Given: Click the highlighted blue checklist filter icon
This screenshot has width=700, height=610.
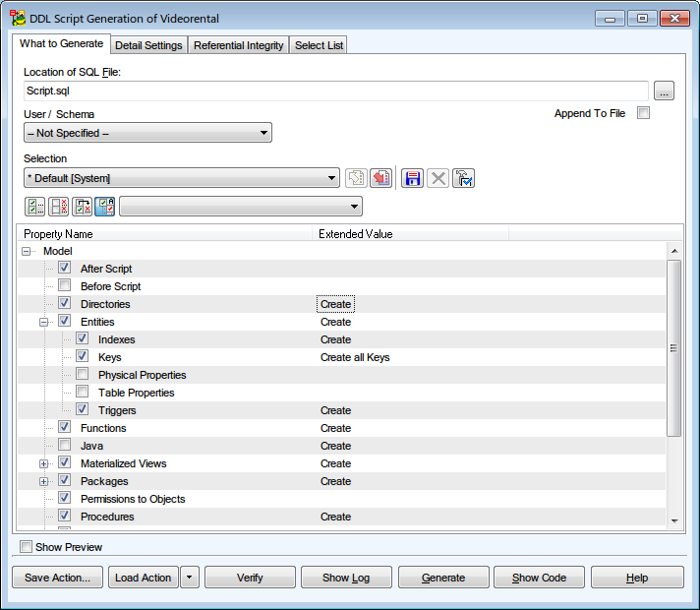Looking at the screenshot, I should (105, 207).
